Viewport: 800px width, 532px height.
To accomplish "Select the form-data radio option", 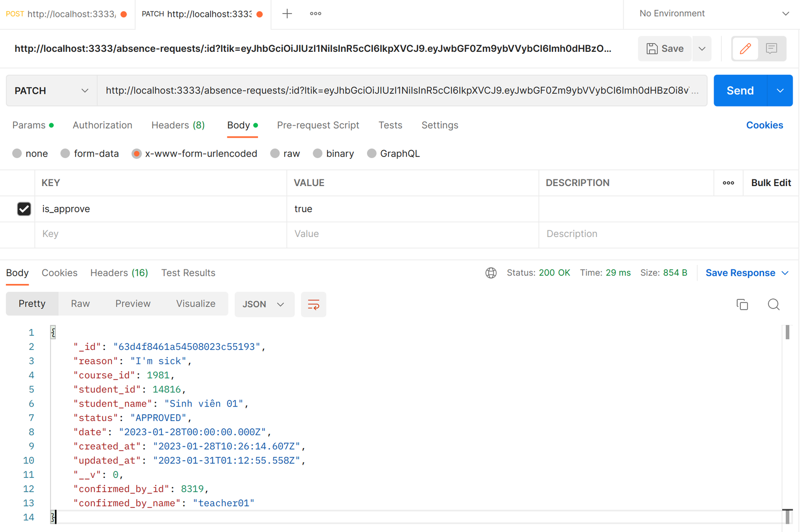I will [65, 154].
